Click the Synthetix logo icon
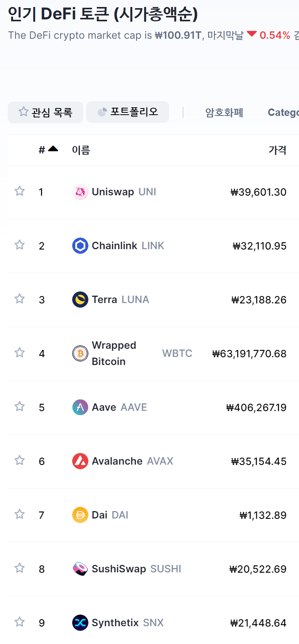Viewport: 299px width, 644px height. pyautogui.click(x=80, y=623)
